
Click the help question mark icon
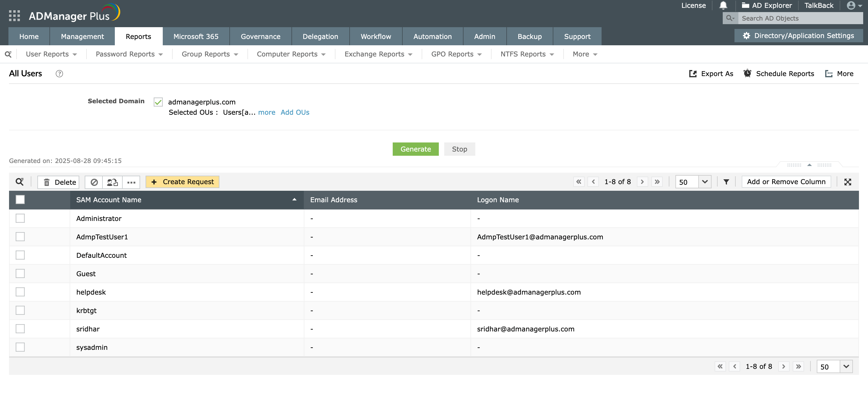[x=59, y=74]
